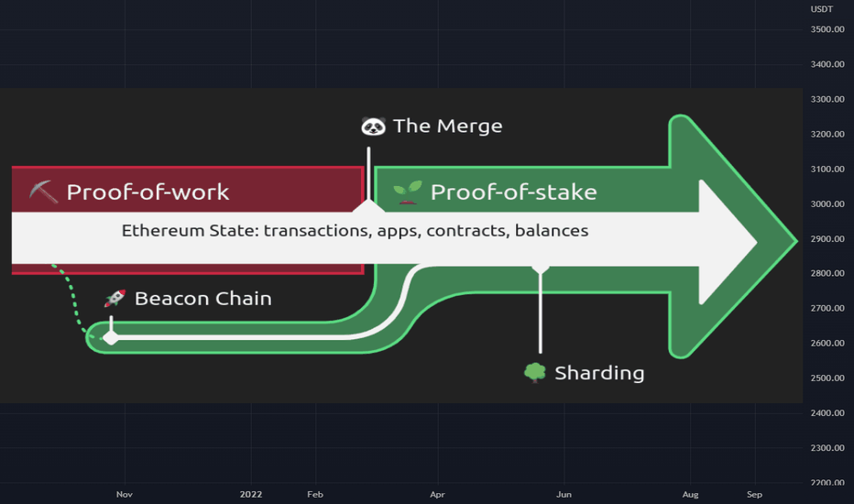
Task: Click the 2022 date axis label
Action: tap(251, 494)
